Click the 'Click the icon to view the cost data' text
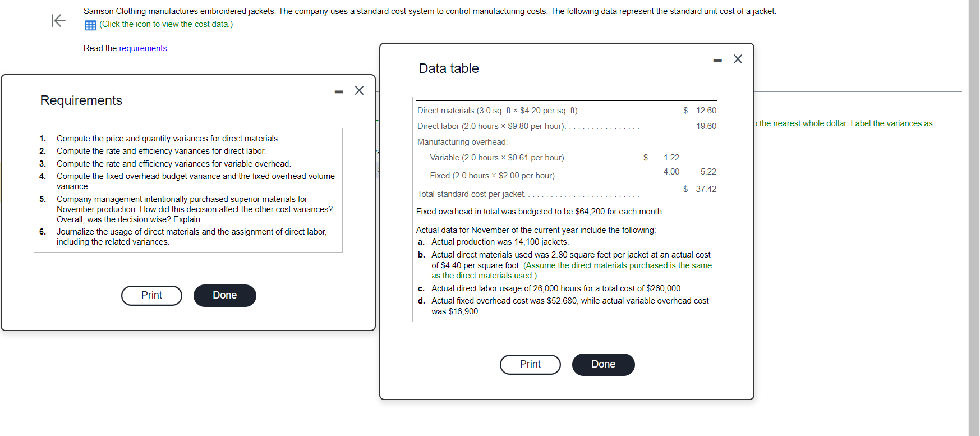Screen dimensions: 980x436 (166, 24)
